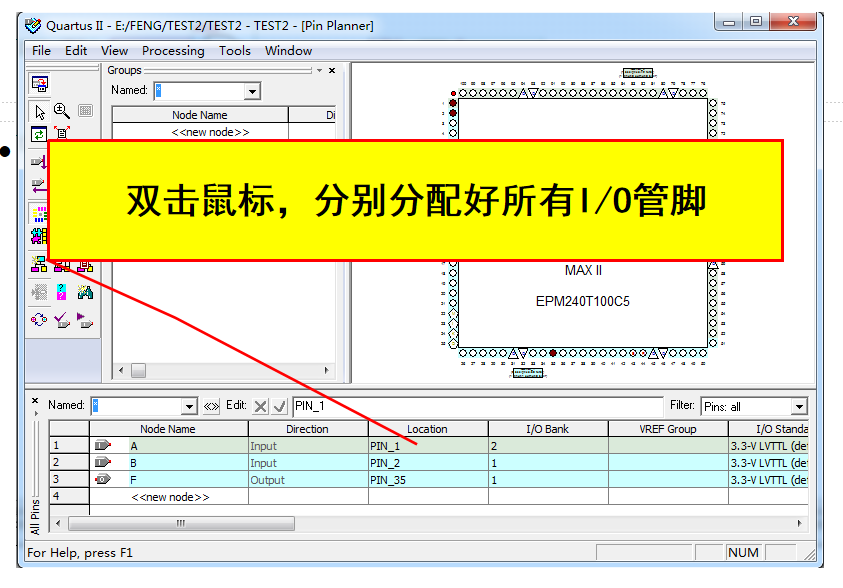Click the green refresh arrows icon
Screen dimensions: 843x588
(39, 134)
